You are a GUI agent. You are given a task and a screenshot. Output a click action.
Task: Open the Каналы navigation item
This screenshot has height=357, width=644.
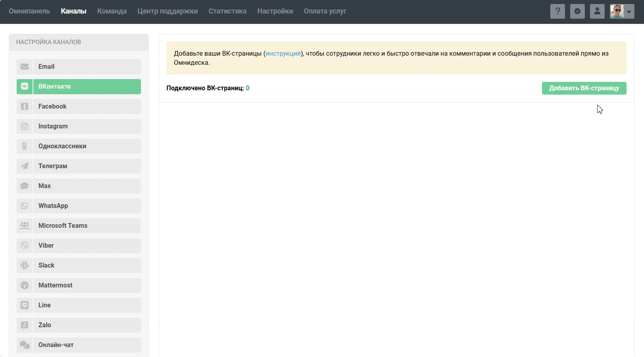coord(73,11)
